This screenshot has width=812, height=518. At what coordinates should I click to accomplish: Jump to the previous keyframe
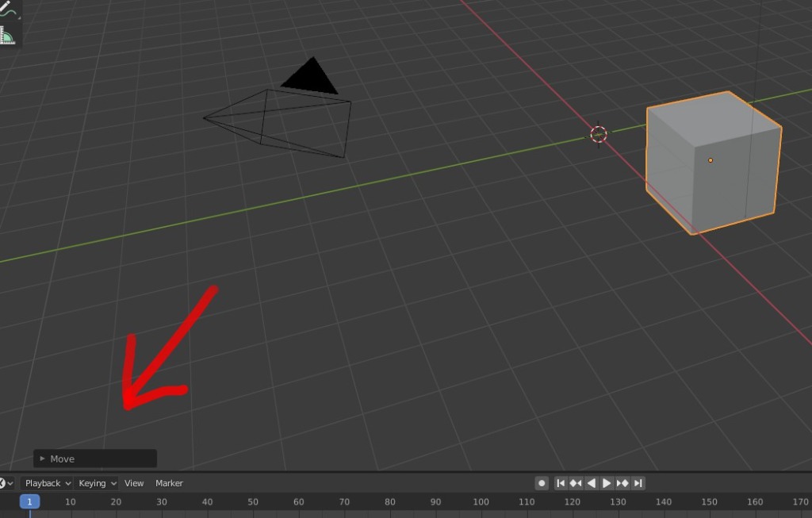pyautogui.click(x=576, y=483)
